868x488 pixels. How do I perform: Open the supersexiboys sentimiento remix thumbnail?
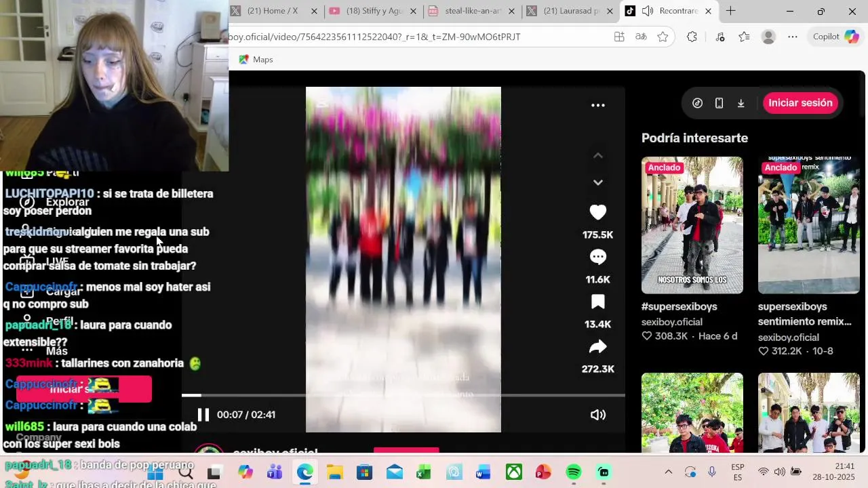808,225
